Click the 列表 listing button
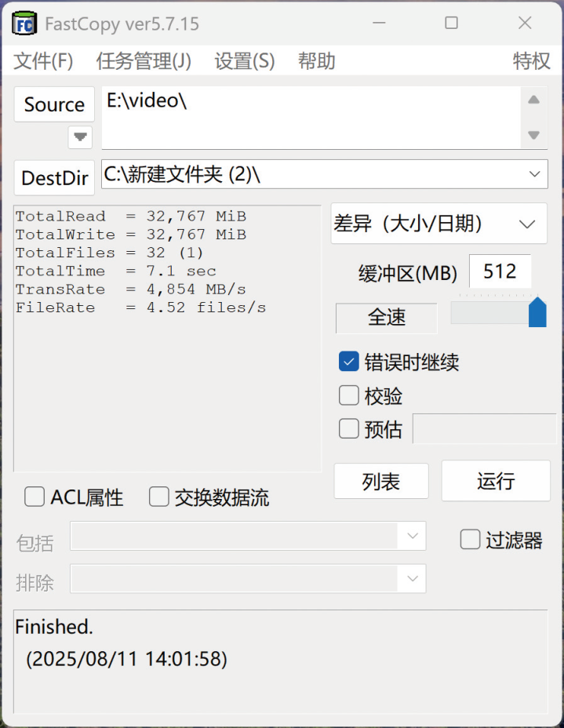 381,481
